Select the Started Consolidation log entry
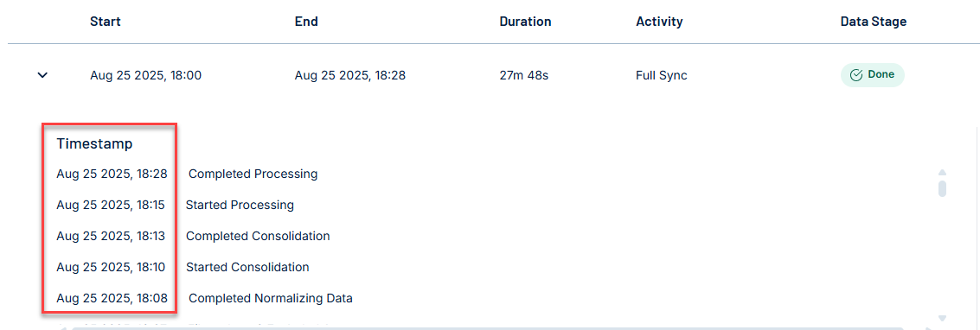 (247, 268)
